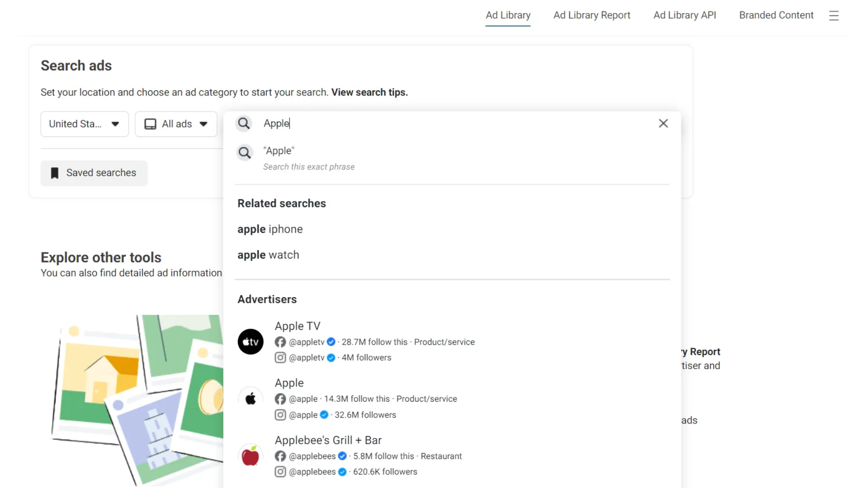Open the All ads category dropdown
This screenshot has height=488, width=868.
(176, 124)
